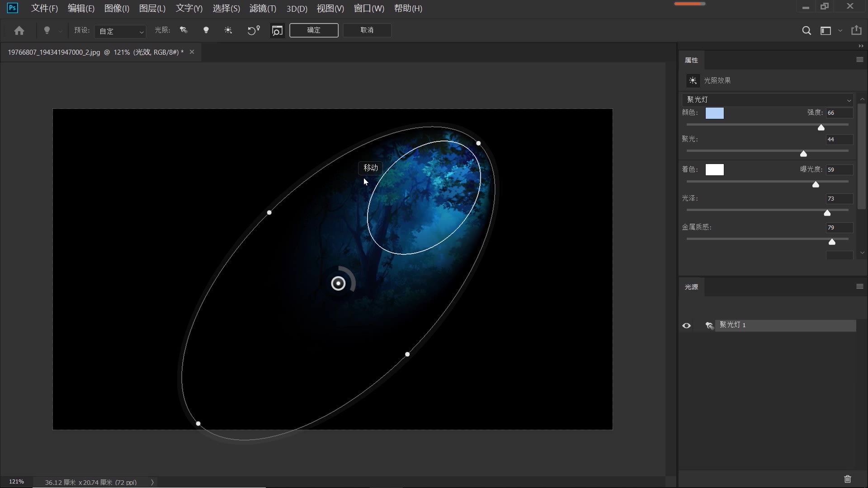The width and height of the screenshot is (868, 488).
Task: Delete light with trash icon
Action: click(848, 479)
